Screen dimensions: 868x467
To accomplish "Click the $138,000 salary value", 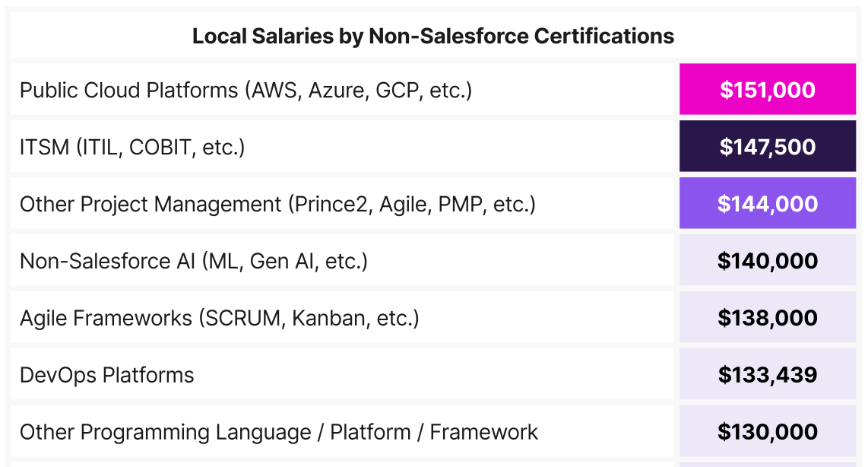I will tap(768, 318).
